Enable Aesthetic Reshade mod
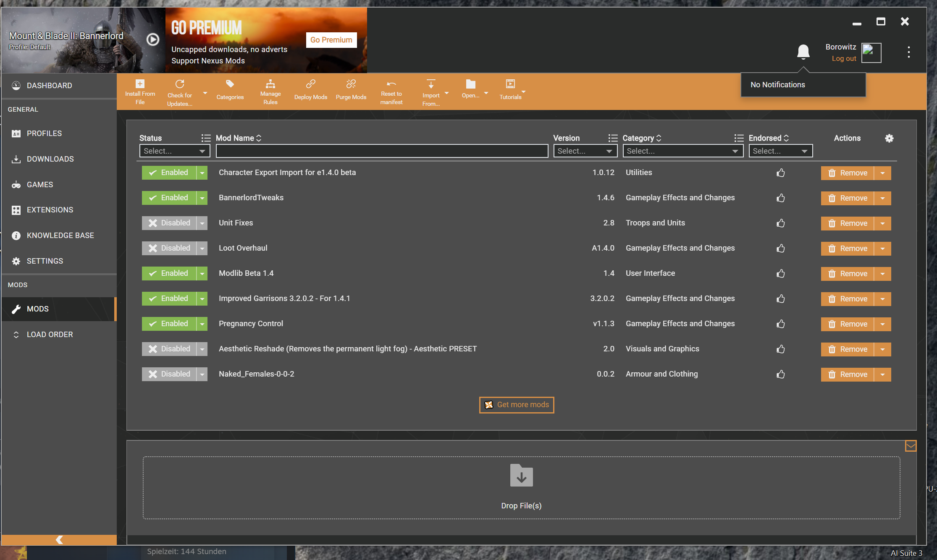The image size is (937, 560). 169,349
